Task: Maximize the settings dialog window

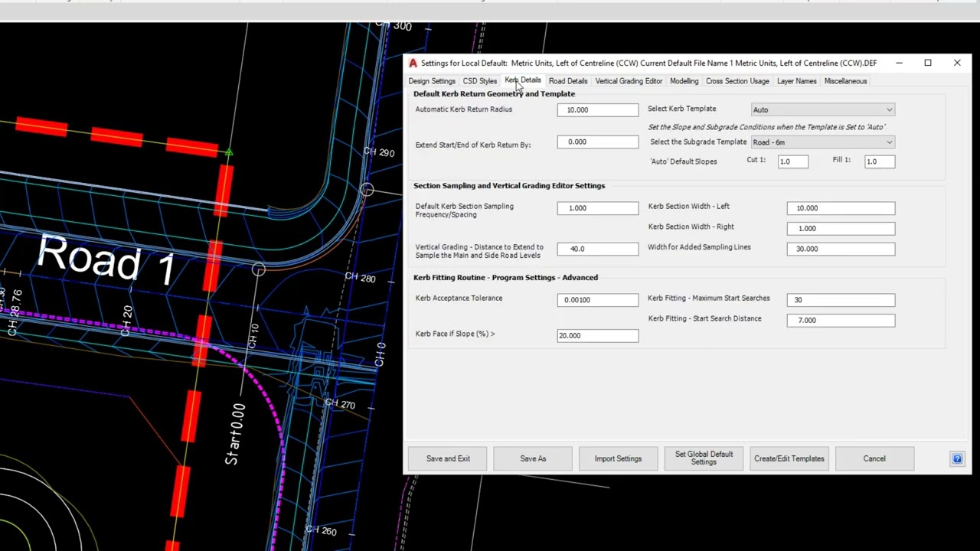Action: click(x=928, y=63)
